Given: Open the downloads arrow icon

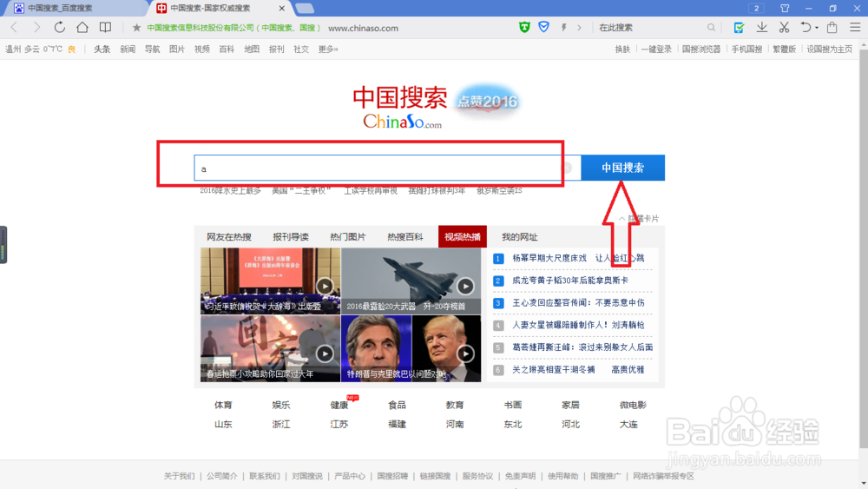Looking at the screenshot, I should point(762,27).
